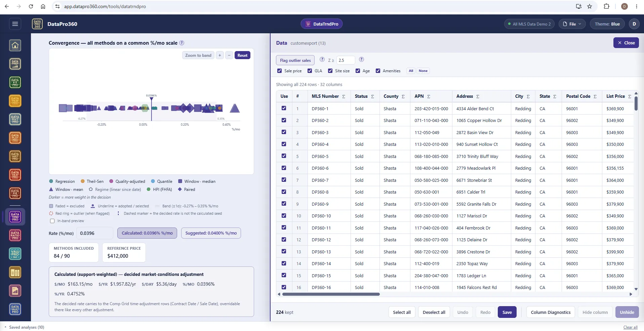The height and width of the screenshot is (331, 644).
Task: Click the Zoom to band button
Action: 198,55
